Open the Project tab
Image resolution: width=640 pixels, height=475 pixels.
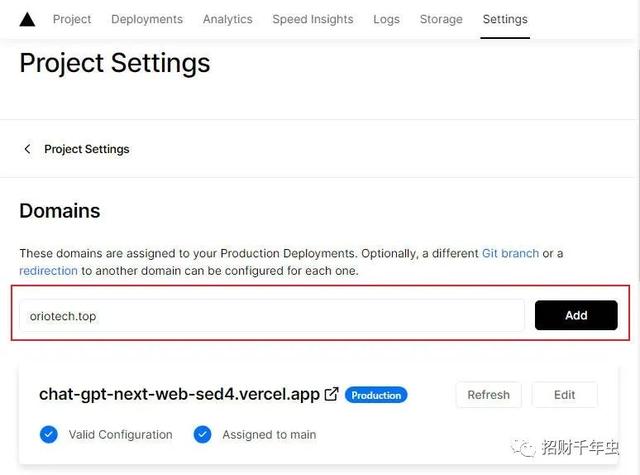point(72,19)
